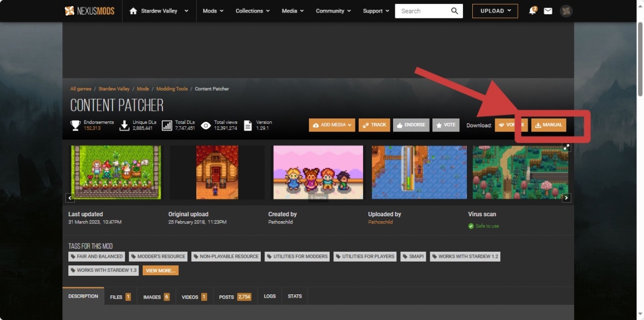The height and width of the screenshot is (320, 644).
Task: Click the Safe to use text
Action: [487, 226]
